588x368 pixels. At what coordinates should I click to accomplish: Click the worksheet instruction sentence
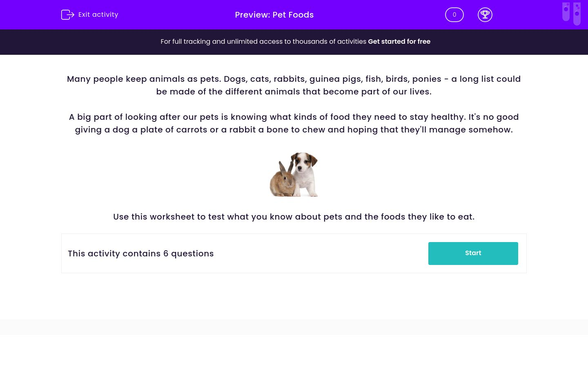(x=294, y=217)
